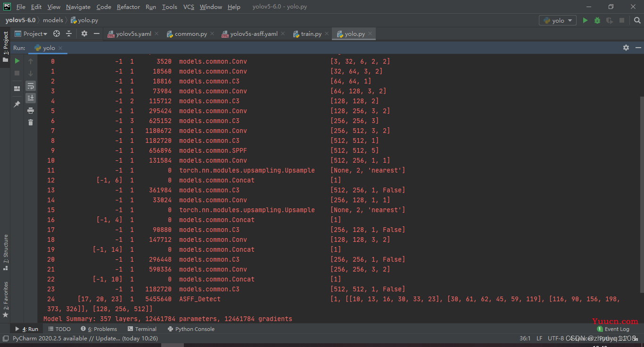Toggle scroll to end of output
644x347 pixels.
point(31,98)
